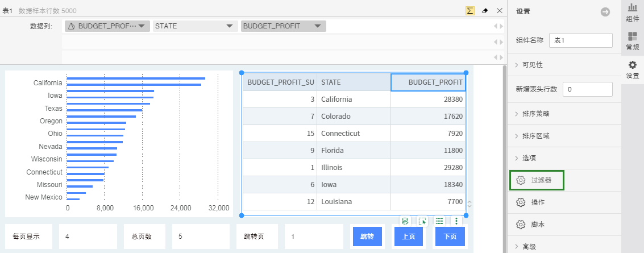Expand the 排序策略 section
644x253 pixels.
[x=535, y=114]
